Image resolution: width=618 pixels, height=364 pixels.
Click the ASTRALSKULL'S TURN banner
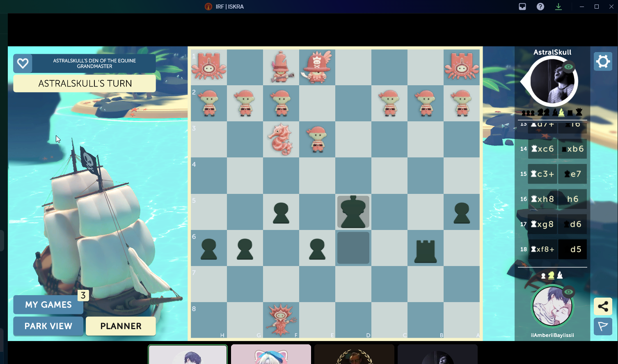click(85, 84)
